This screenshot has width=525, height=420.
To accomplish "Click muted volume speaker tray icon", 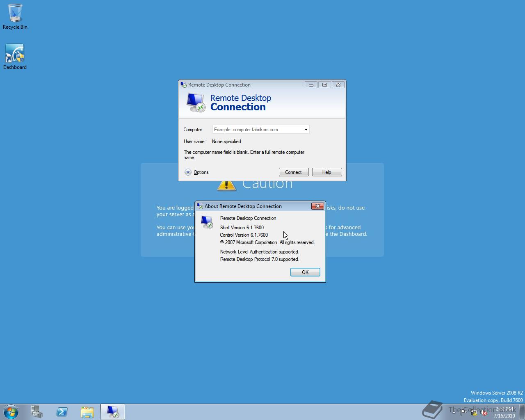I will pos(484,412).
